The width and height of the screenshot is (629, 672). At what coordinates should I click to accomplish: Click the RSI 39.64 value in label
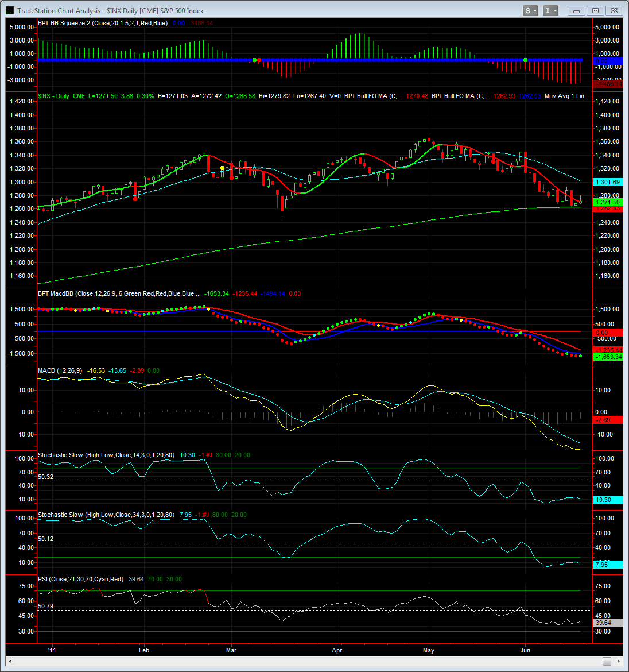click(136, 579)
